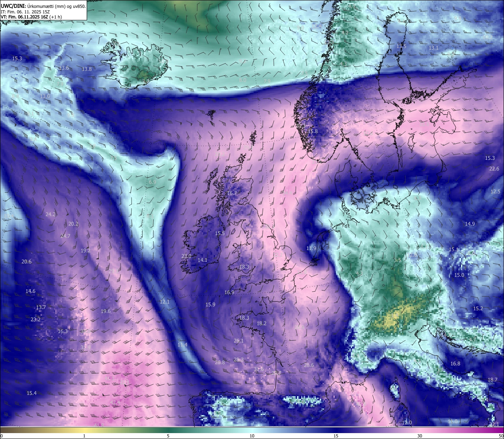Click the UWC/DINI title line in the header
This screenshot has height=439, width=504.
[x=43, y=6]
